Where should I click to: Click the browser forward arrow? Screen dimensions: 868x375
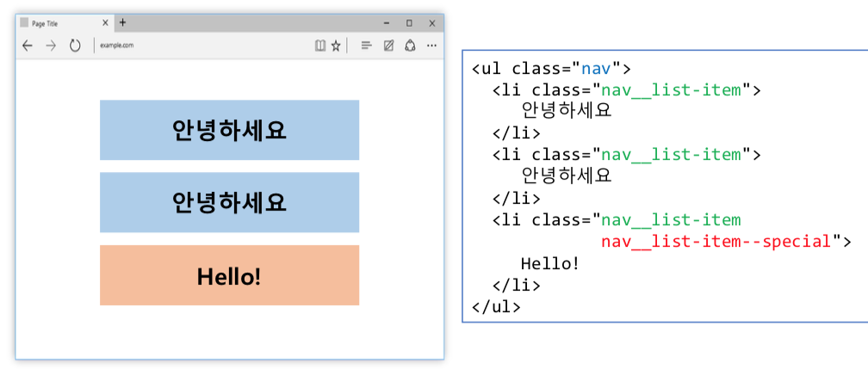pos(51,46)
